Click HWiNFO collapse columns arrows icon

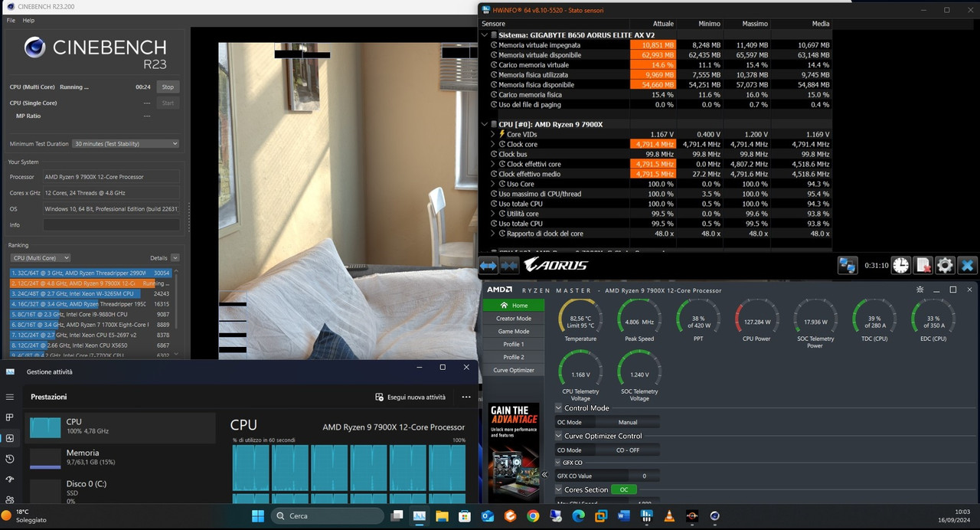[x=510, y=266]
